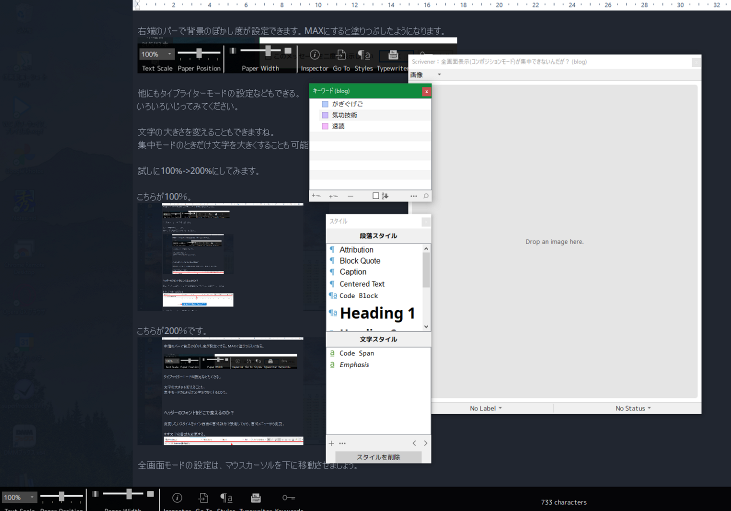Open the Text Scale 100% dropdown

pos(19,497)
